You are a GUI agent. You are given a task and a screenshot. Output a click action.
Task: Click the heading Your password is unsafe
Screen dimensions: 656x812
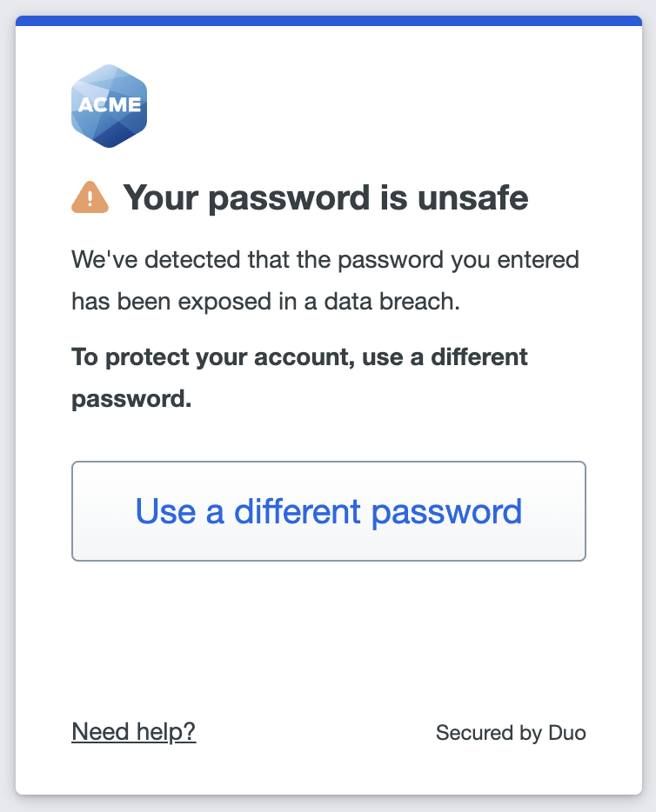tap(326, 196)
